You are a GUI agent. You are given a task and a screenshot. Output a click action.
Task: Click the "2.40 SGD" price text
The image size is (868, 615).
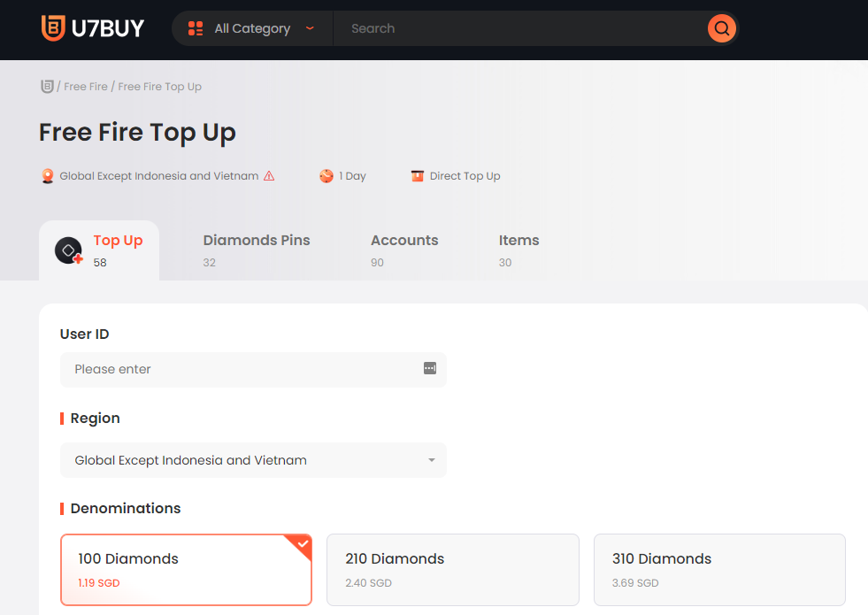coord(368,583)
